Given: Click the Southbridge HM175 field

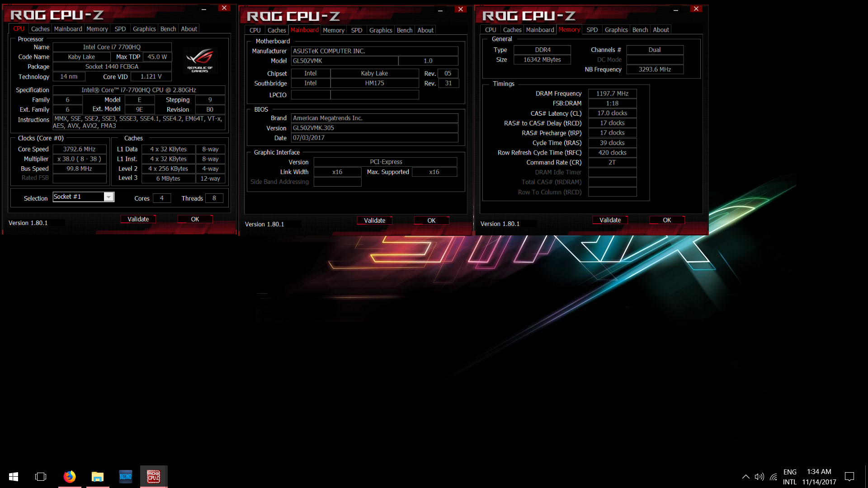Looking at the screenshot, I should (374, 83).
